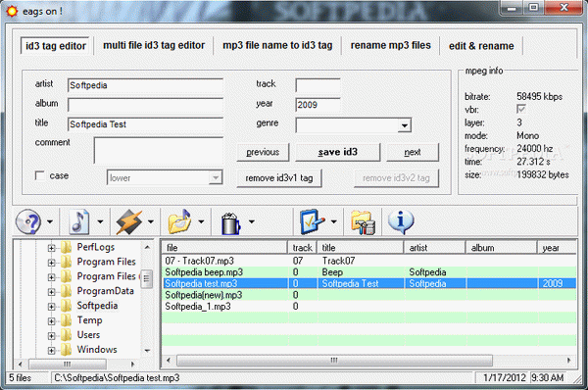Open the blue info bubble icon
This screenshot has width=588, height=390.
click(x=401, y=222)
